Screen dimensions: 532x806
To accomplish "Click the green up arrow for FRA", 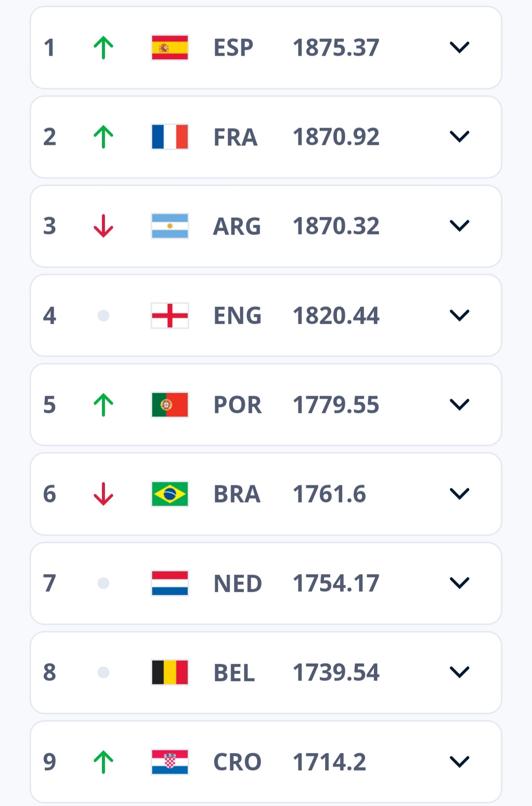I will point(103,137).
